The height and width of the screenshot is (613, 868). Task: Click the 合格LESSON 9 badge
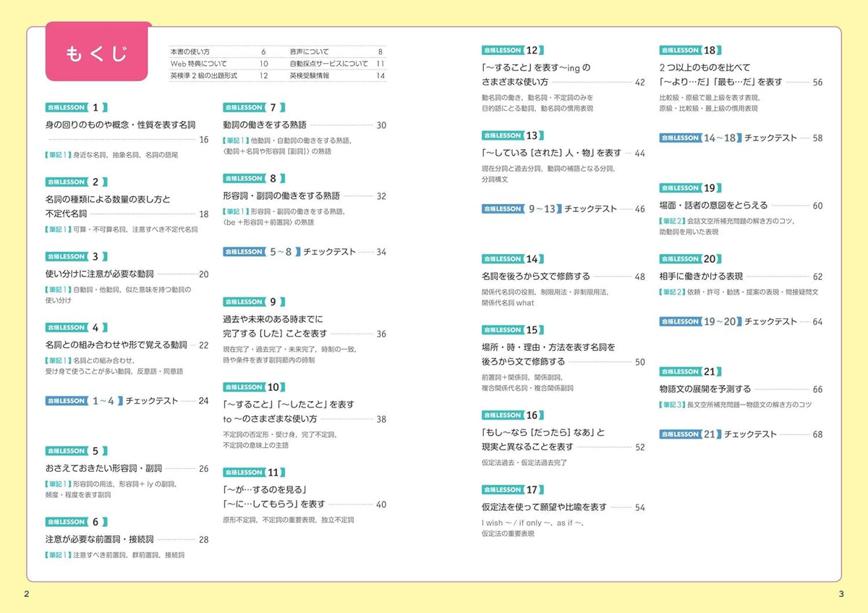pos(255,302)
